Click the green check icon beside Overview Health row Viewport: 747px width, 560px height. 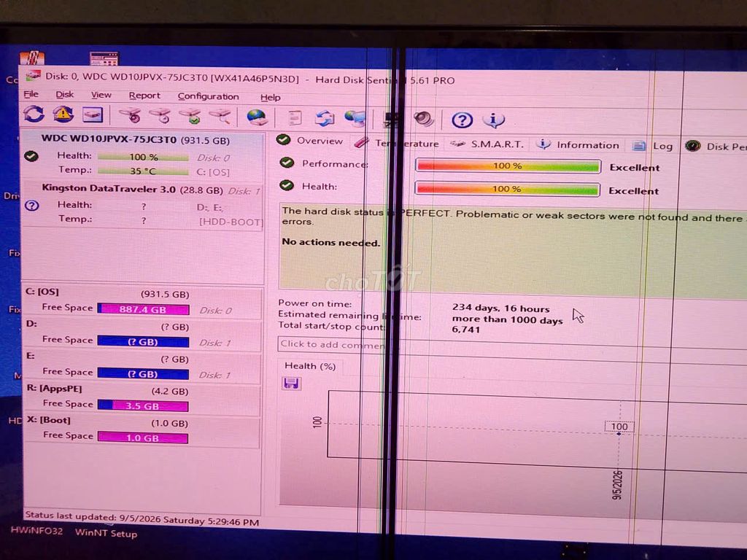[x=286, y=185]
